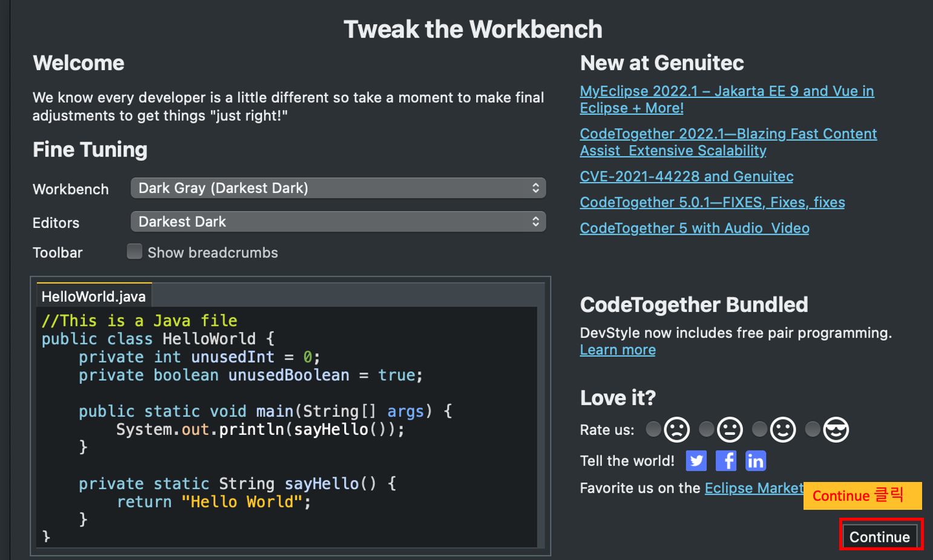Open CodeTogether 5.0.1 FIXES link
933x560 pixels.
click(x=712, y=203)
